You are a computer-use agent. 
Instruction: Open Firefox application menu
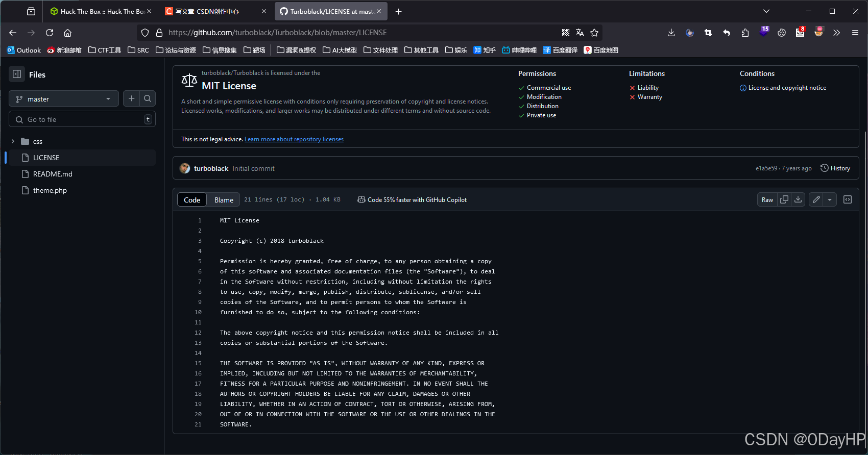click(855, 33)
